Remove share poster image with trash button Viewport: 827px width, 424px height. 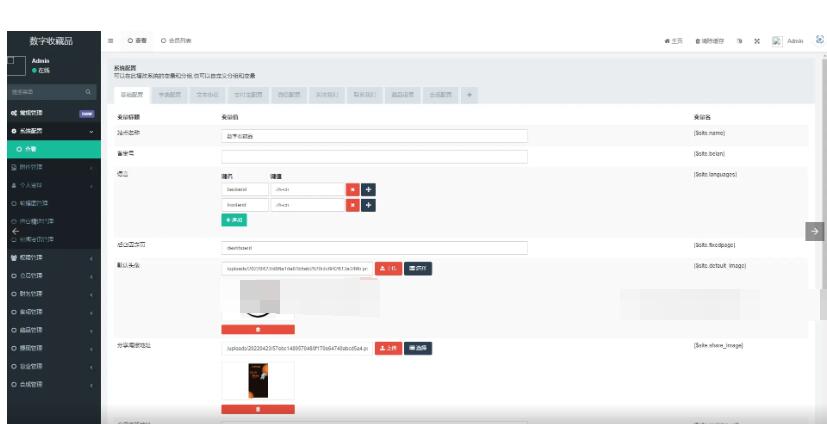click(x=257, y=408)
